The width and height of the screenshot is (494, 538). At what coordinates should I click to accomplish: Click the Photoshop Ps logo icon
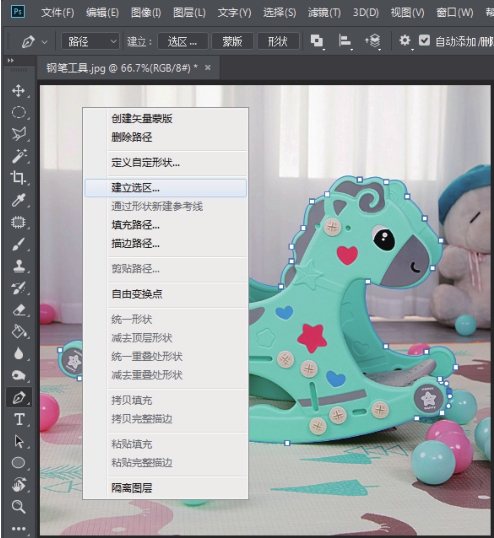click(x=18, y=12)
